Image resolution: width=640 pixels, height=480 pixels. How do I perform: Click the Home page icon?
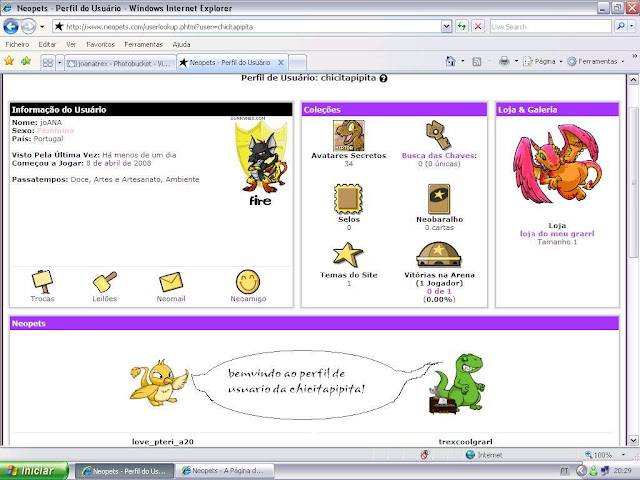point(451,61)
